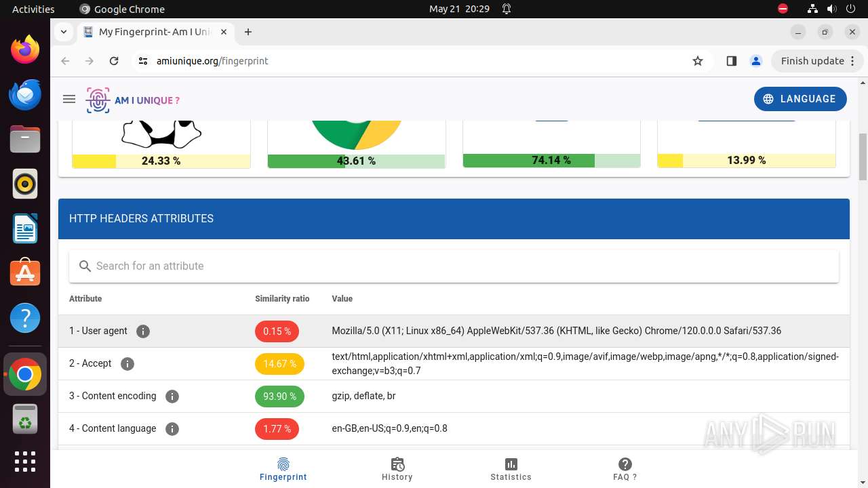Screen dimensions: 868x488
Task: Open the hamburger navigation menu
Action: coord(68,99)
